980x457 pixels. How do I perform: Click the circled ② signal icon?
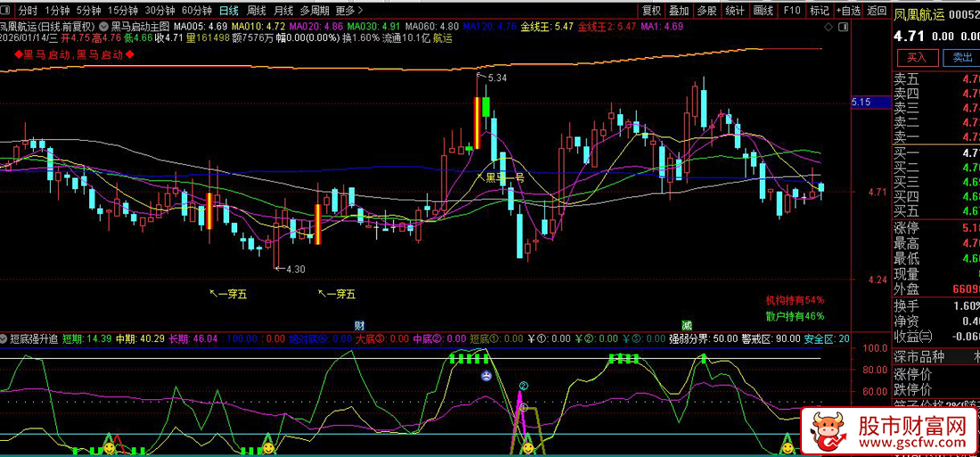tap(524, 385)
